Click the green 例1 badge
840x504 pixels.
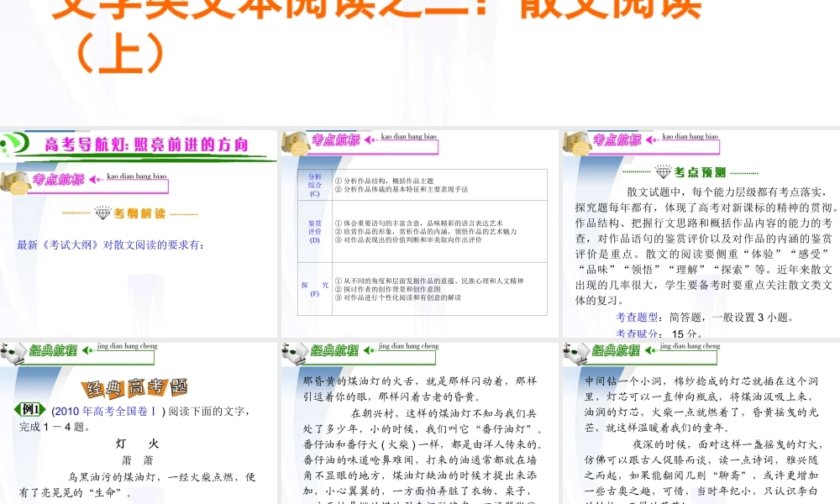(30, 410)
